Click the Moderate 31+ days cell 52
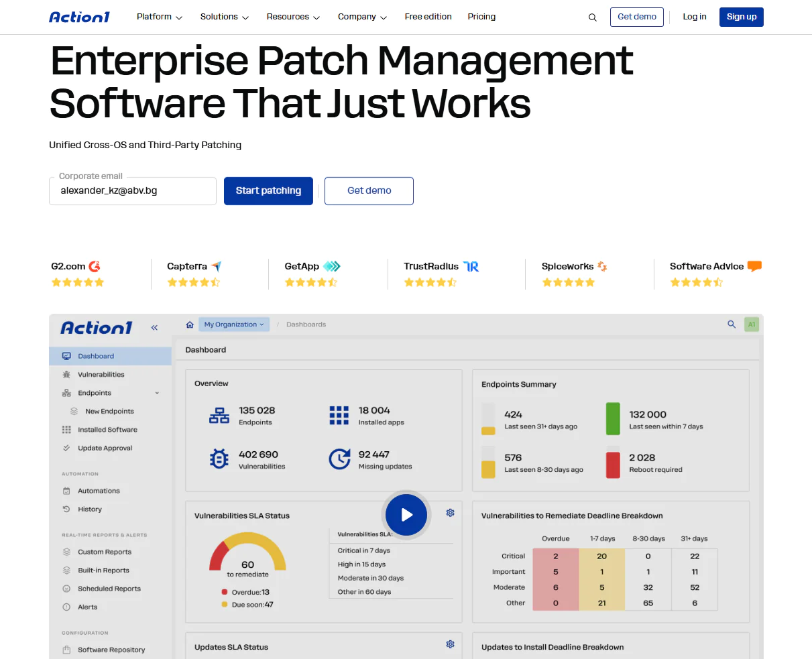The height and width of the screenshot is (659, 812). coord(695,587)
